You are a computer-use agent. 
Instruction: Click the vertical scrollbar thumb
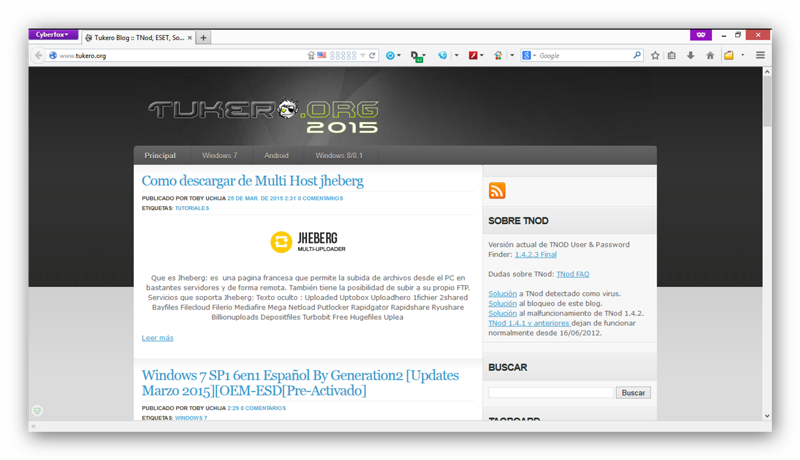pos(767,102)
